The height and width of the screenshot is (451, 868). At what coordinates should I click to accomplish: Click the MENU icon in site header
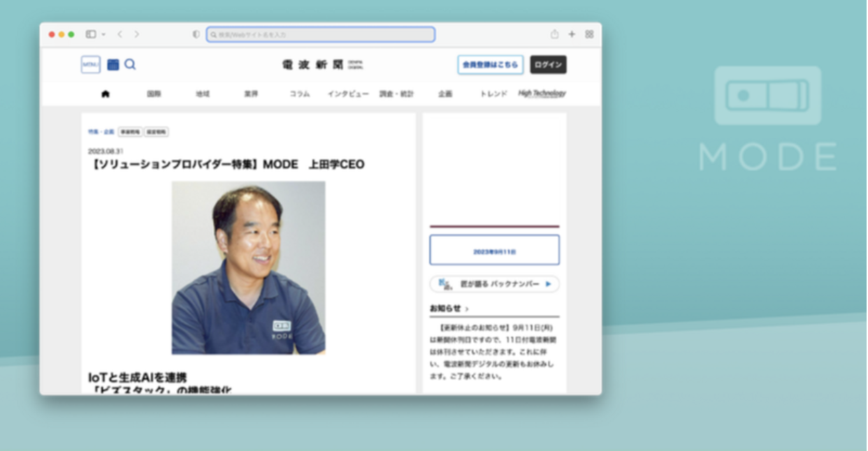click(x=91, y=65)
